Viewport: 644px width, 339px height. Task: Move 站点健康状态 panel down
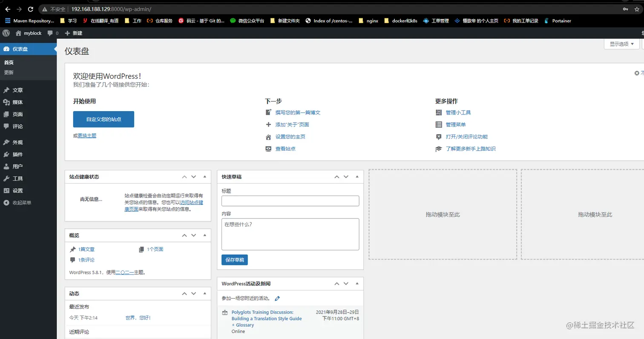point(194,176)
